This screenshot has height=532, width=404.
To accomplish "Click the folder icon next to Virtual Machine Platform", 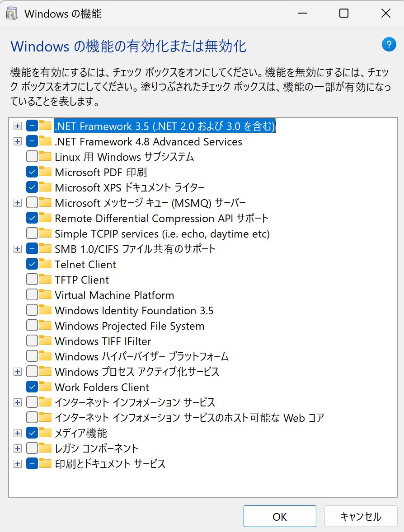I will [x=45, y=294].
